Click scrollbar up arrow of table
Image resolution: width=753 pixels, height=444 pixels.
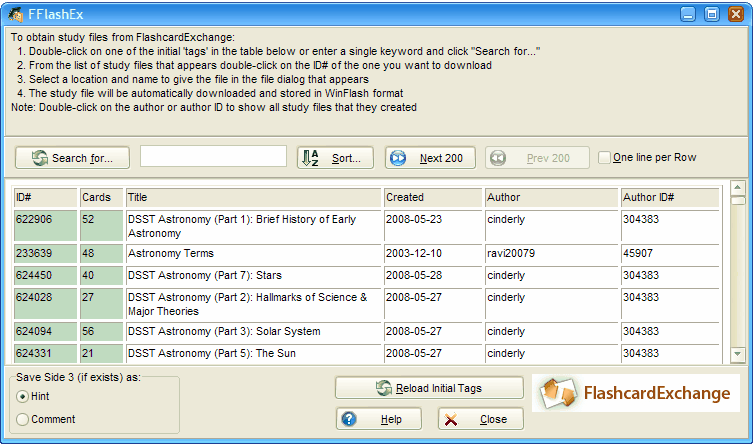[738, 187]
